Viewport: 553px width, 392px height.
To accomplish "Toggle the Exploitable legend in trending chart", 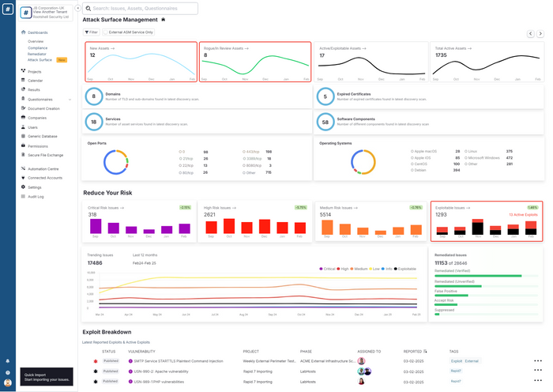I will (404, 269).
